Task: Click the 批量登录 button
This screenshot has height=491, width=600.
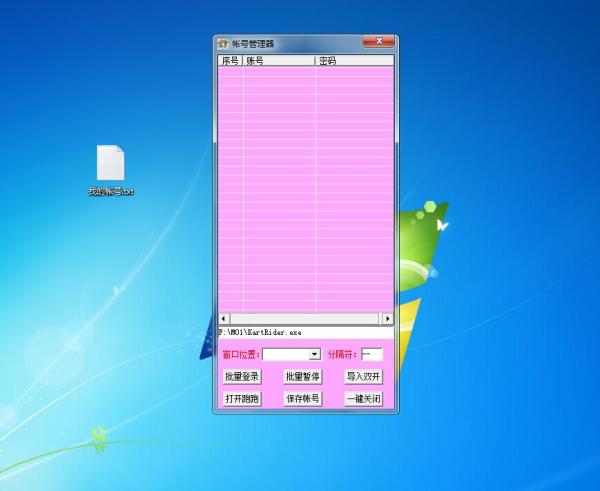Action: (x=242, y=377)
